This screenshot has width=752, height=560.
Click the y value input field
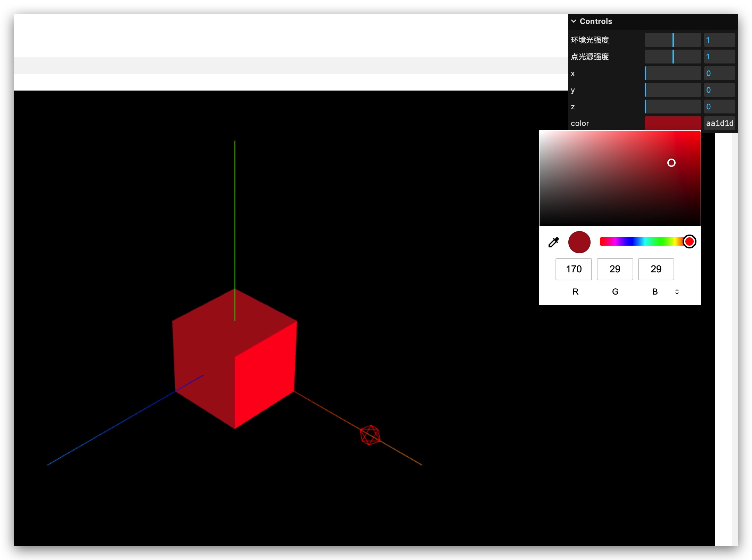pos(719,90)
